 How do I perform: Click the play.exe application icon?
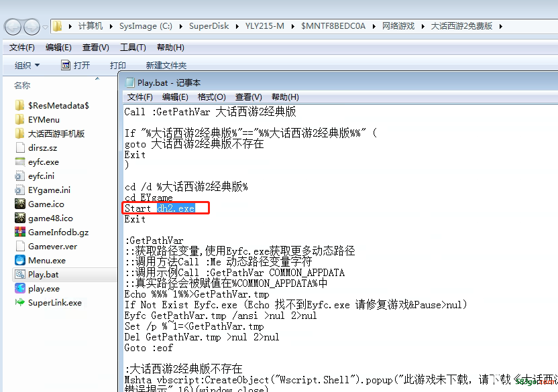[20, 288]
